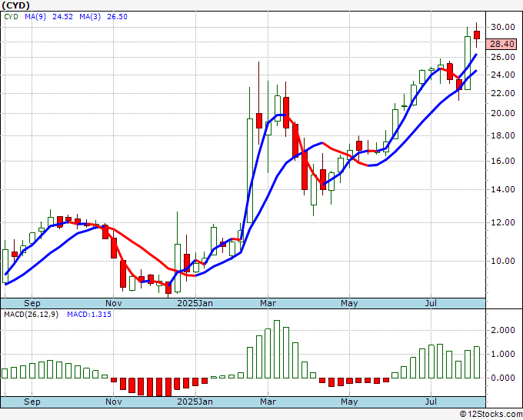The image size is (523, 420).
Task: Click the latest red candlestick near 30.00
Action: [477, 35]
